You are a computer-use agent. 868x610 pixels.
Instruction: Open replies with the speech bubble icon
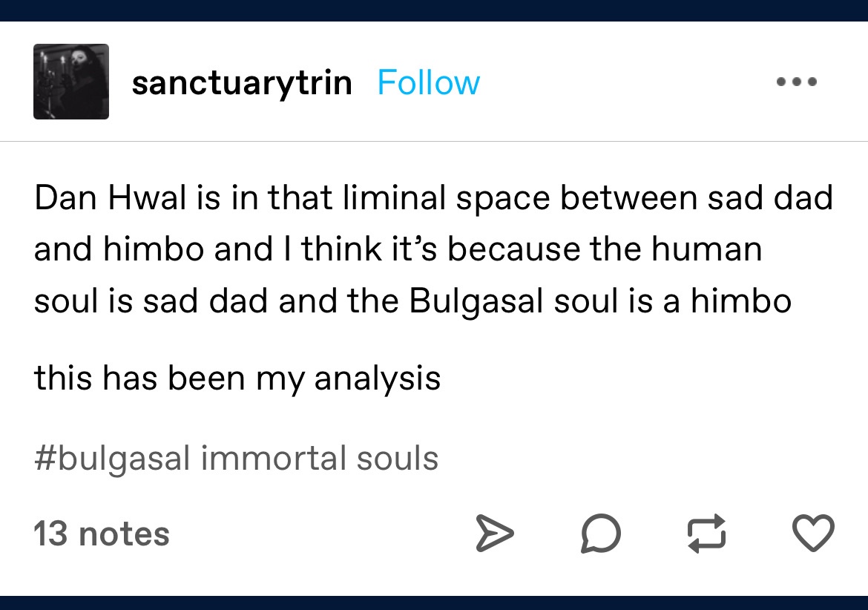click(x=599, y=534)
